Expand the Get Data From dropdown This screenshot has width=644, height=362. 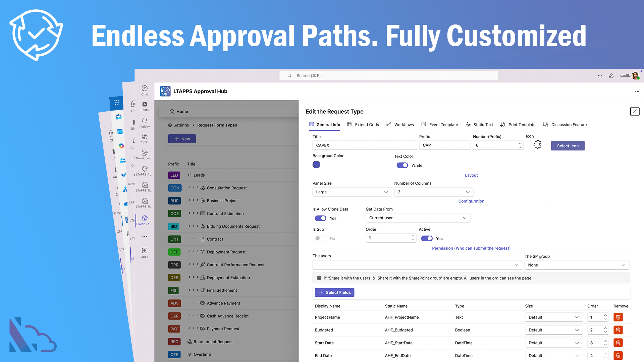point(418,218)
